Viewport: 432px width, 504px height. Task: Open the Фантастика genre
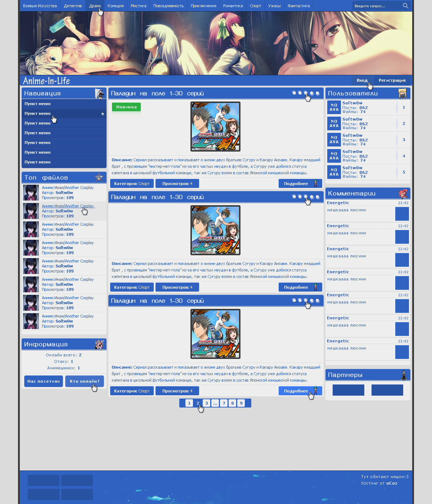click(x=299, y=6)
